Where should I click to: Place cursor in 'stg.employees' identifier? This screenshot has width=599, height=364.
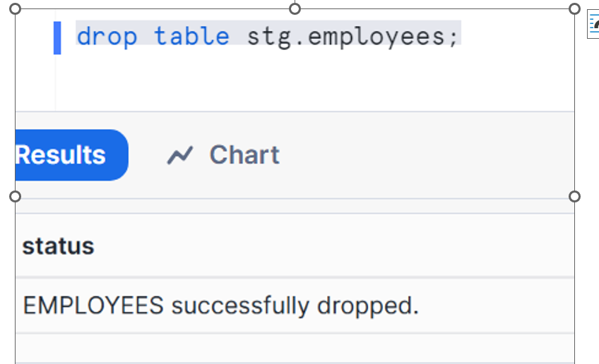(345, 36)
